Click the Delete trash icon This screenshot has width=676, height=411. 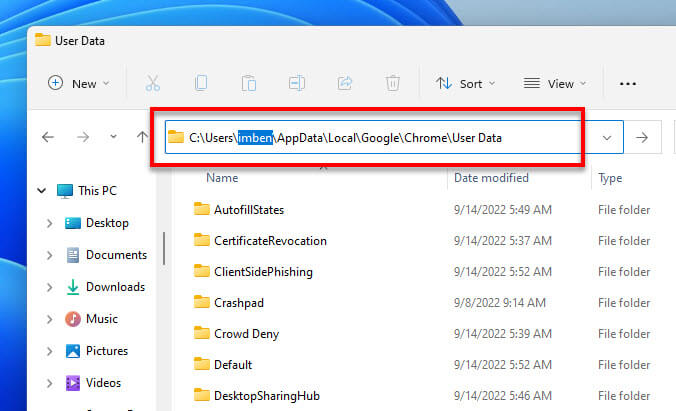click(x=392, y=83)
